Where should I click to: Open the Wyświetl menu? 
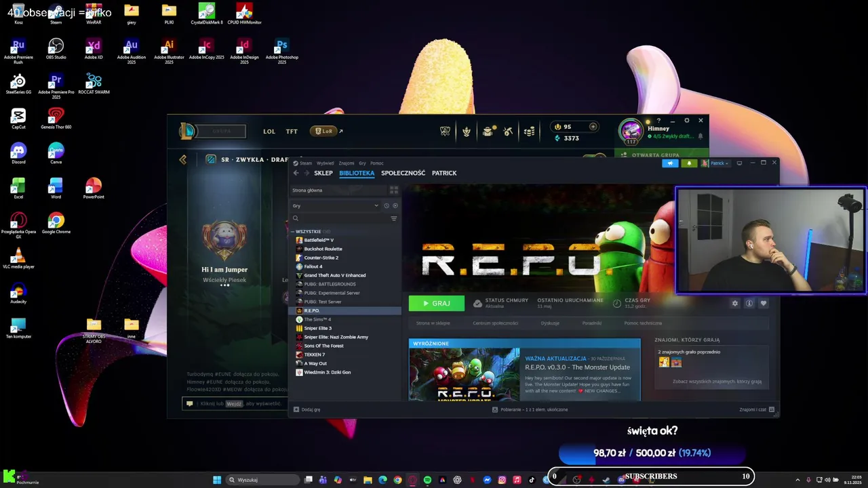tap(325, 163)
